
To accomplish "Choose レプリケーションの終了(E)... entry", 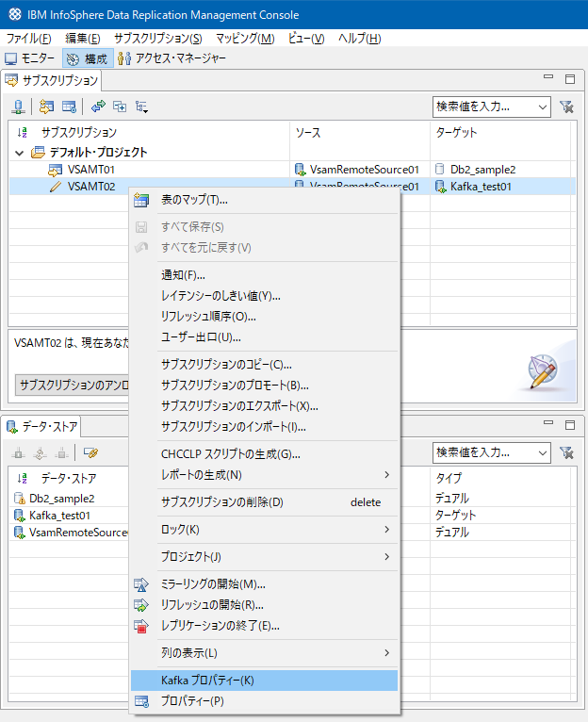I will (x=264, y=625).
